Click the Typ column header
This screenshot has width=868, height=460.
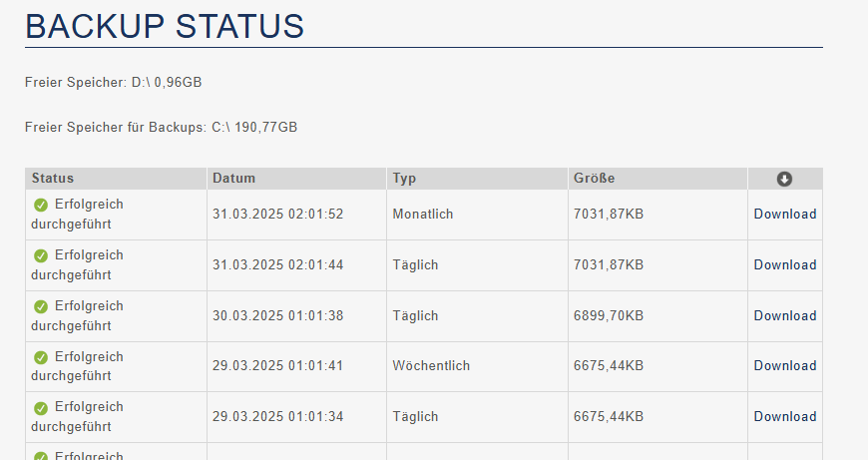click(404, 179)
